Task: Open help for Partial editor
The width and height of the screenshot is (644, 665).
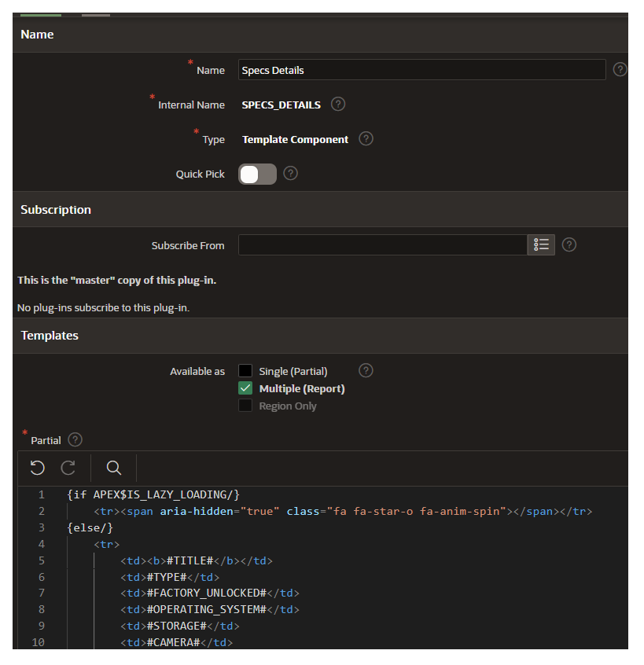Action: click(75, 440)
